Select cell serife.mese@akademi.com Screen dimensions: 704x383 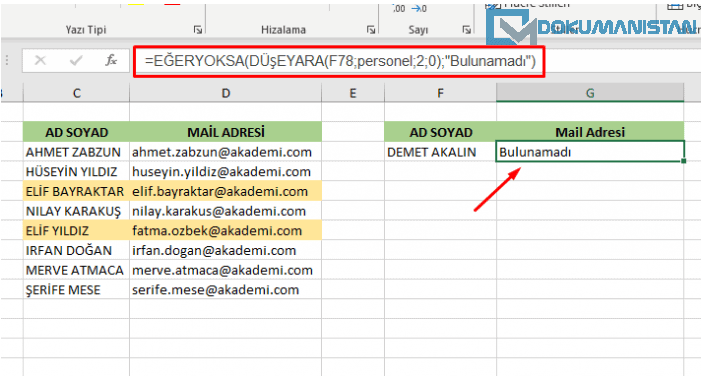pos(225,290)
